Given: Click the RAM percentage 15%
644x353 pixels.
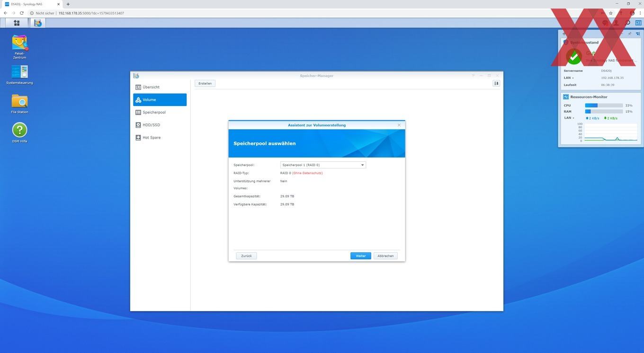Looking at the screenshot, I should tap(629, 112).
